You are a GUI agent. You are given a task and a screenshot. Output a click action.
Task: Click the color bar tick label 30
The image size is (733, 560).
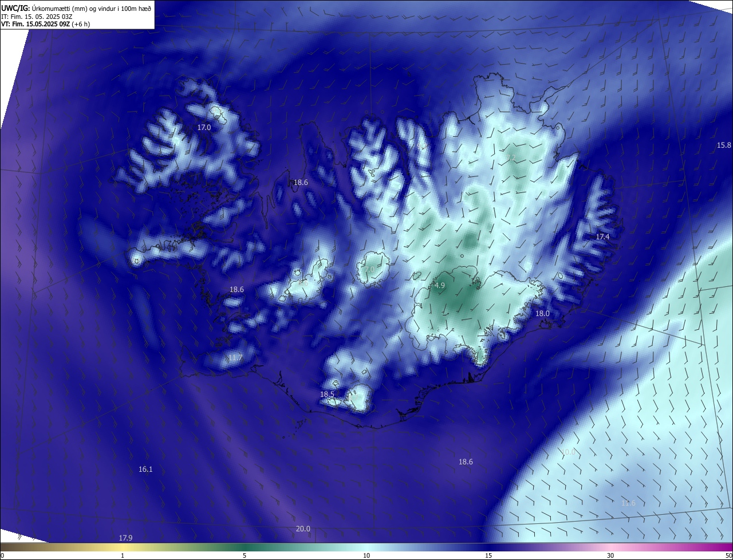tap(610, 555)
